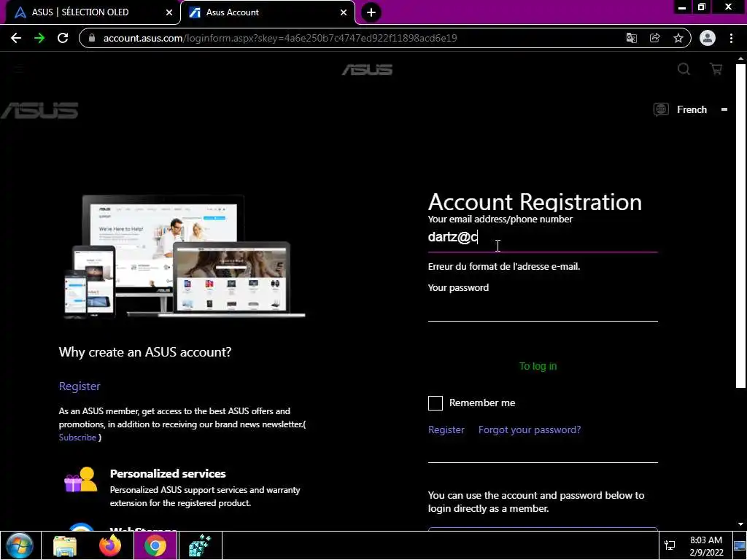
Task: Reload the ASUS account page
Action: [63, 38]
